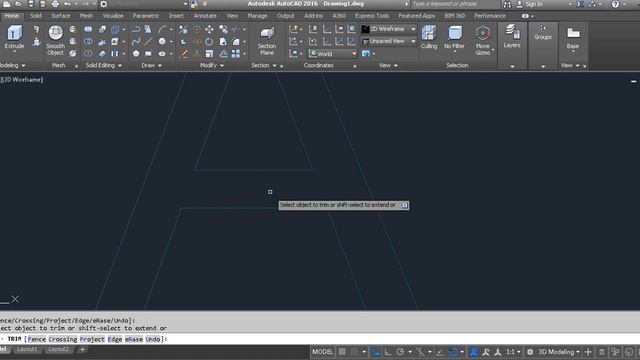
Task: Expand the Modify panel
Action: click(x=212, y=65)
